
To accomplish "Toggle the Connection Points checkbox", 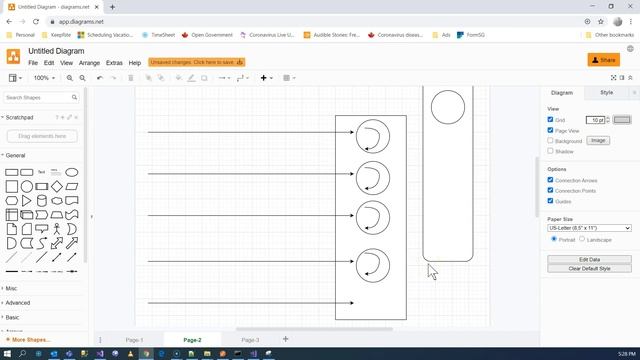I will 550,190.
